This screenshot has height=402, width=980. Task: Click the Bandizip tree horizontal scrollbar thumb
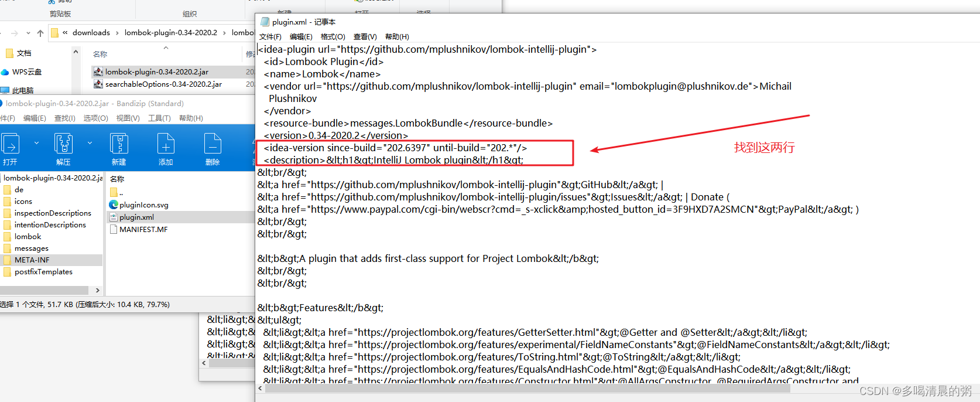coord(44,290)
